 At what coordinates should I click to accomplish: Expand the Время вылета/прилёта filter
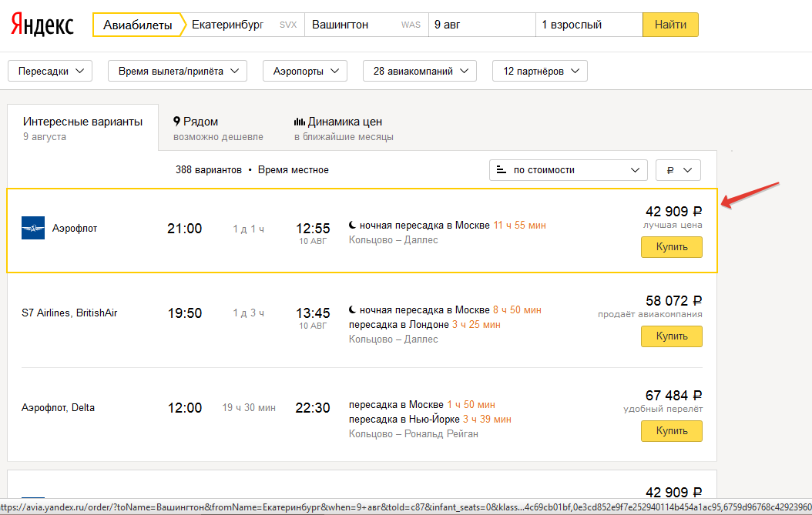177,71
